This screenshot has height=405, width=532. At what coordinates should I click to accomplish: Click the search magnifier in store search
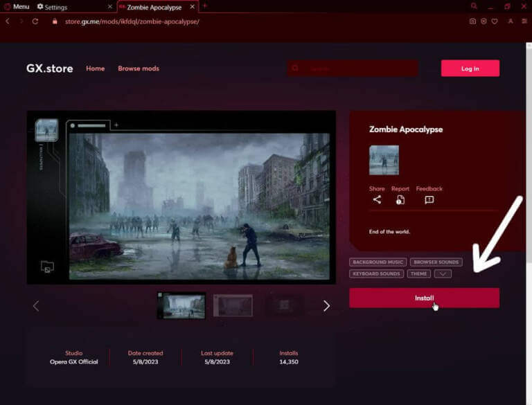tap(295, 68)
